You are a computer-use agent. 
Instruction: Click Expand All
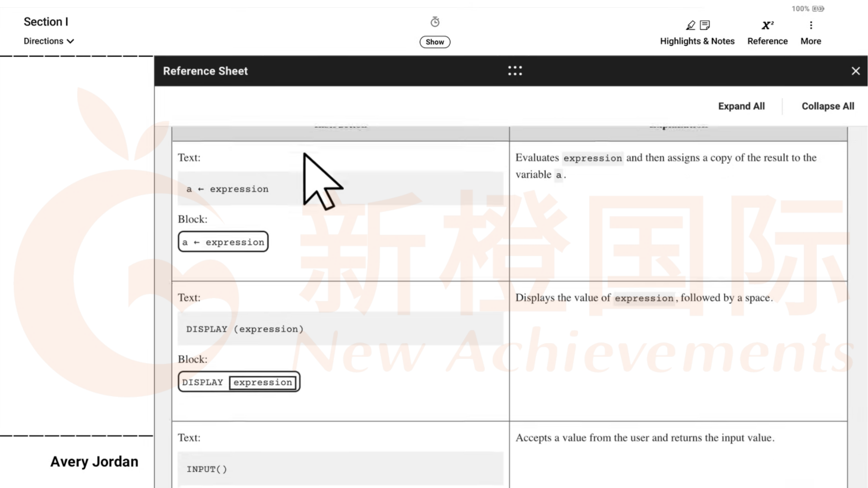741,106
